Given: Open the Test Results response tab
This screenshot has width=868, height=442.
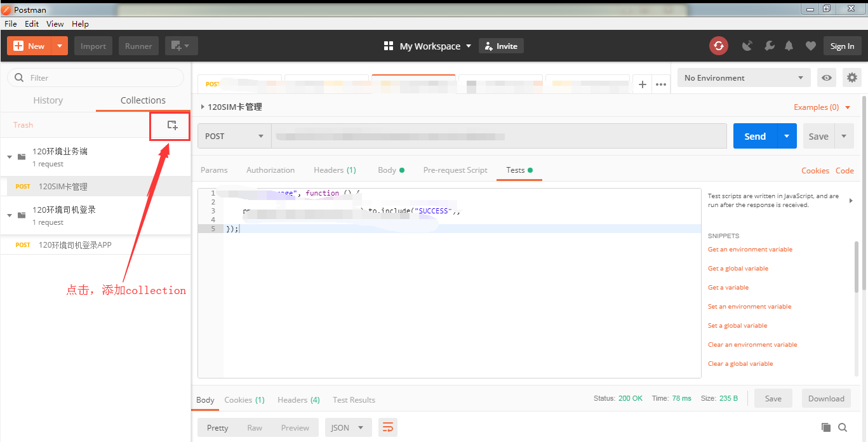Looking at the screenshot, I should 354,400.
